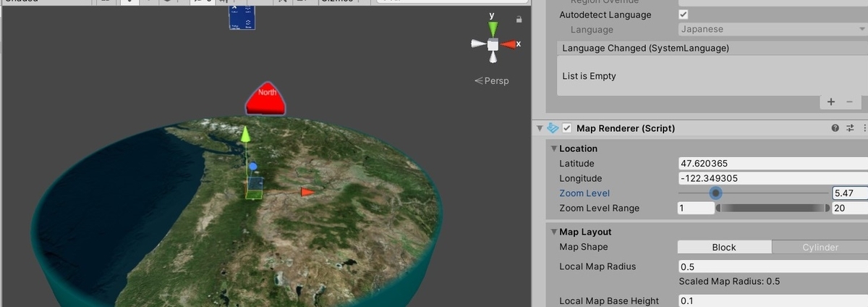Click the 'Scaled Map Radius: 0.5' text
This screenshot has height=307, width=868.
(x=729, y=282)
